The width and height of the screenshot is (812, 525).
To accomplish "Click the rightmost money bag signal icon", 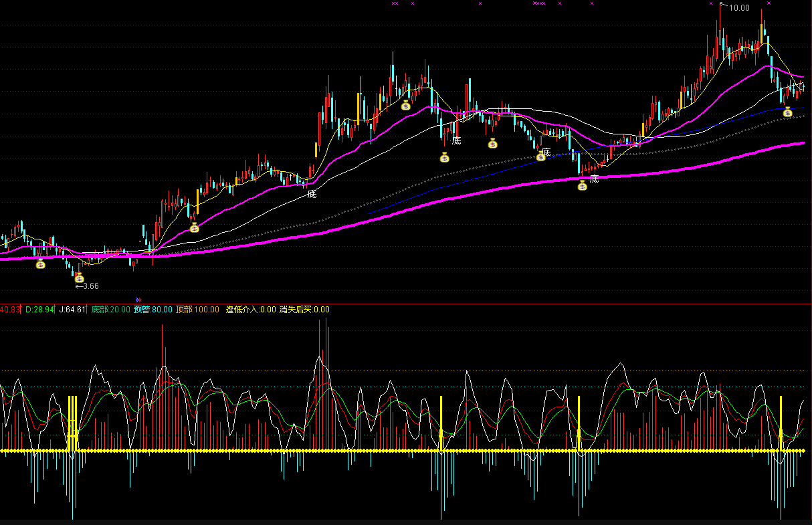I will tap(787, 112).
